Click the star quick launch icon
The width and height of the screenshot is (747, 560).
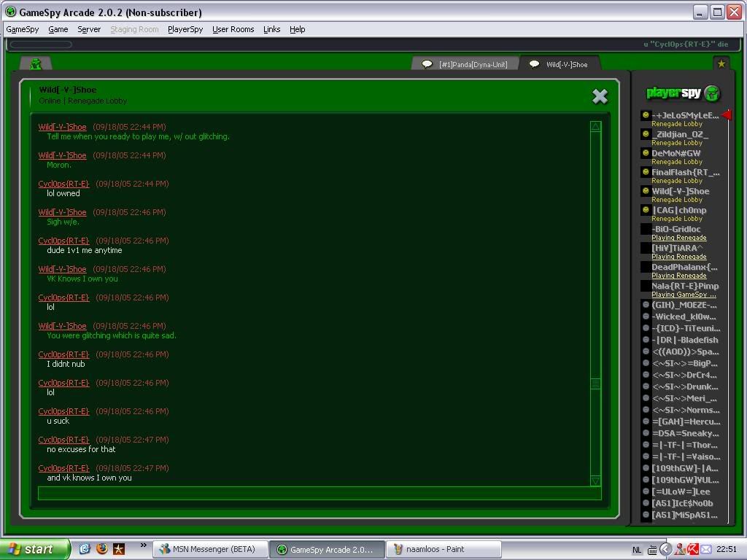click(x=119, y=549)
